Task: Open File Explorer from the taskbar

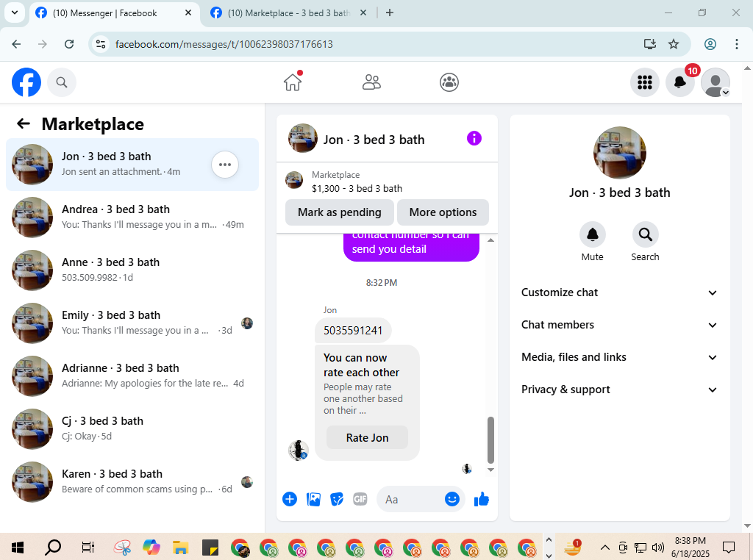Action: [x=181, y=547]
